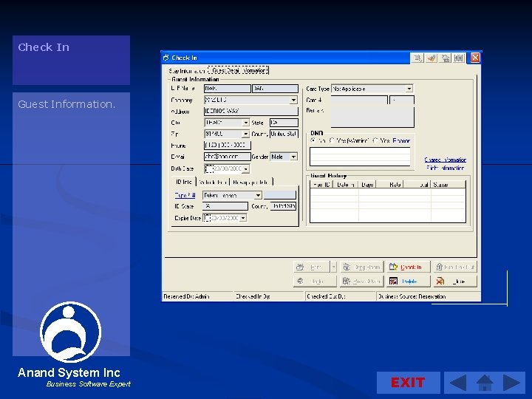
Task: Click into the Address input field
Action: [x=251, y=111]
